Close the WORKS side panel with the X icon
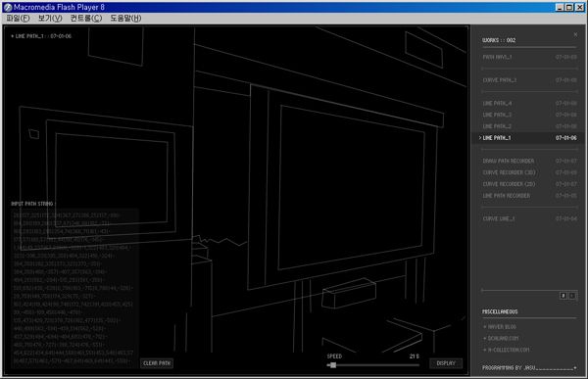Screen dimensions: 588x379 (x=575, y=34)
